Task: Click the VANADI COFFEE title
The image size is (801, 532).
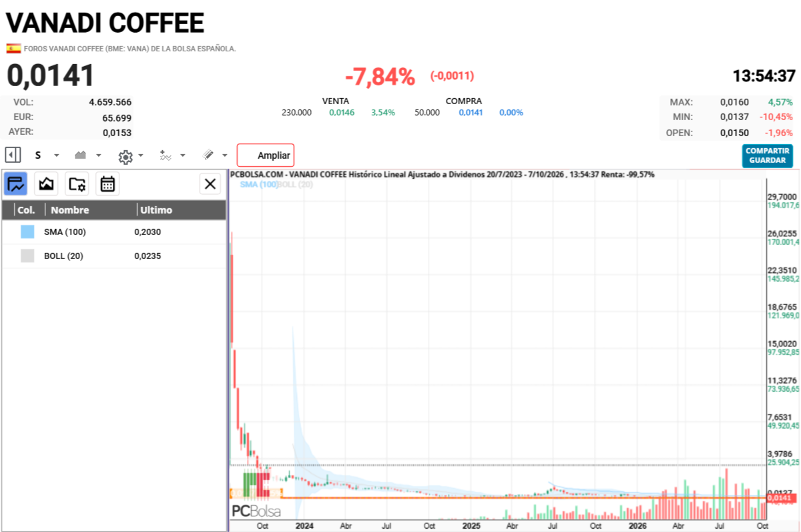Action: click(x=105, y=23)
